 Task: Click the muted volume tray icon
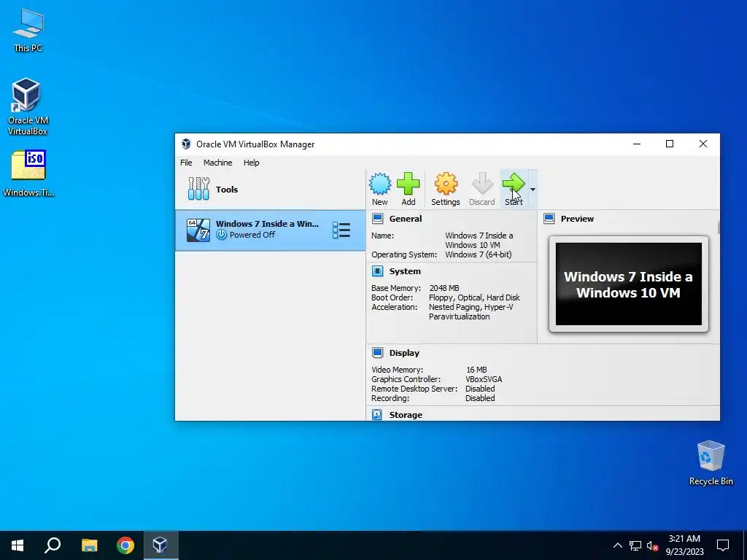click(x=652, y=545)
